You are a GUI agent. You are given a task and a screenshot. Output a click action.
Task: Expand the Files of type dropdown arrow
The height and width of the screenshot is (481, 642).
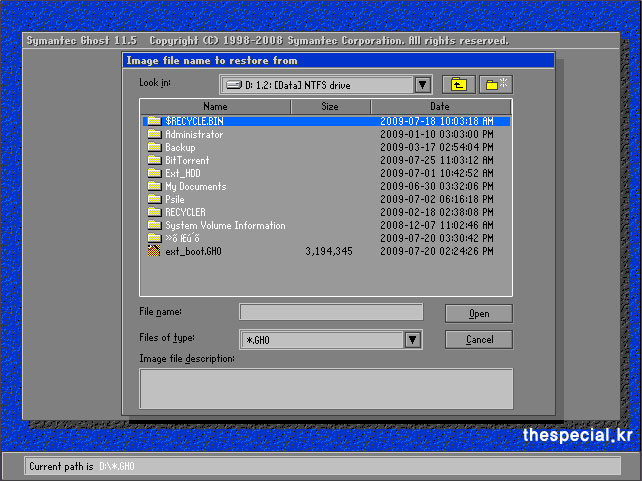[x=413, y=340]
